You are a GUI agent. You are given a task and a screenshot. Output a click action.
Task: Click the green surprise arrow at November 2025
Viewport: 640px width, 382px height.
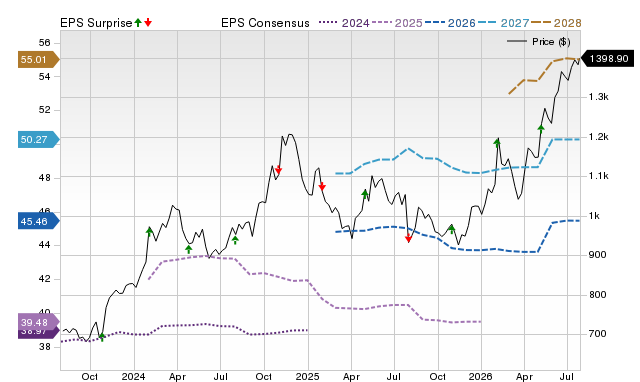click(x=451, y=229)
